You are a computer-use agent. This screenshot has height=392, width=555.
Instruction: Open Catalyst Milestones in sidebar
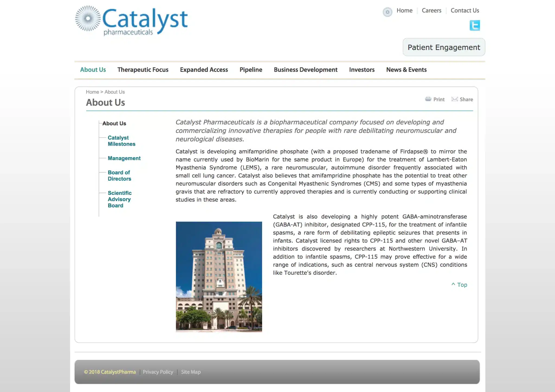pyautogui.click(x=121, y=141)
